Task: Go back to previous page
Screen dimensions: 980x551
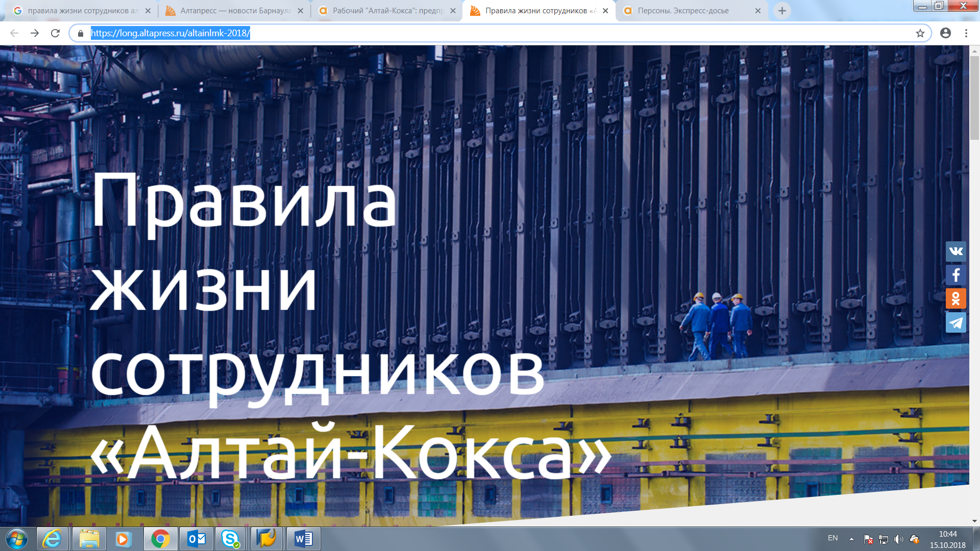Action: pyautogui.click(x=14, y=33)
